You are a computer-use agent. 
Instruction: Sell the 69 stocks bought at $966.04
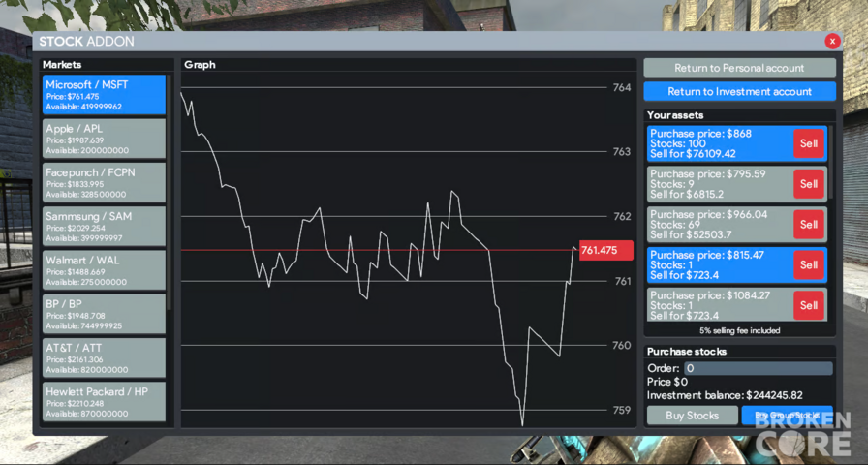click(809, 224)
